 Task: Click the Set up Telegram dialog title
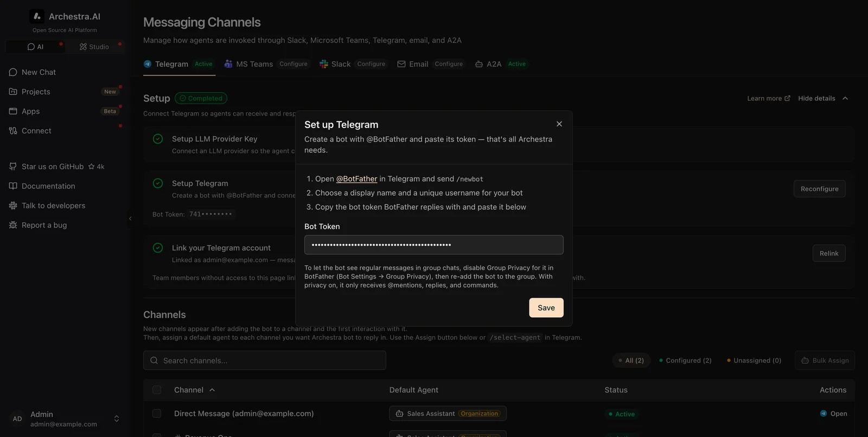tap(341, 125)
